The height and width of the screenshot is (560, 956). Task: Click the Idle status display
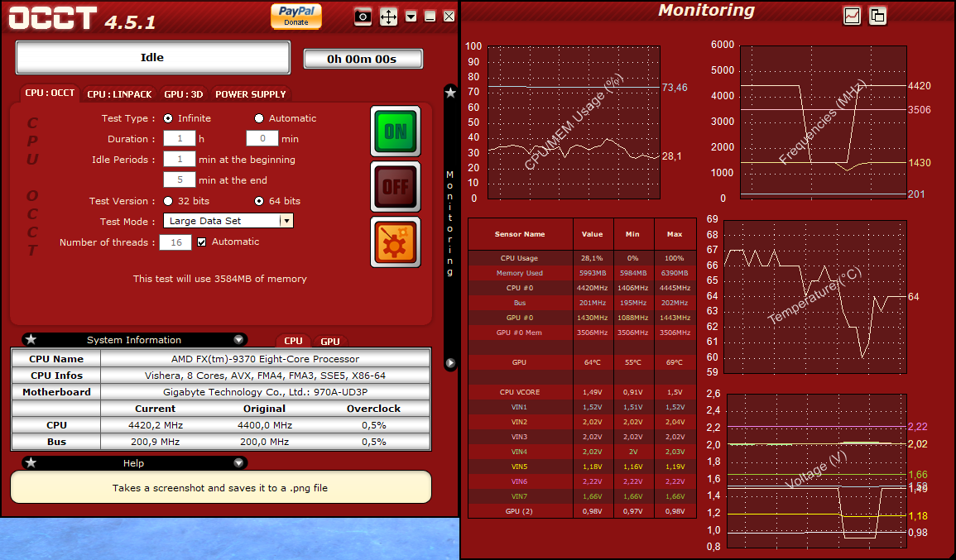click(x=152, y=57)
